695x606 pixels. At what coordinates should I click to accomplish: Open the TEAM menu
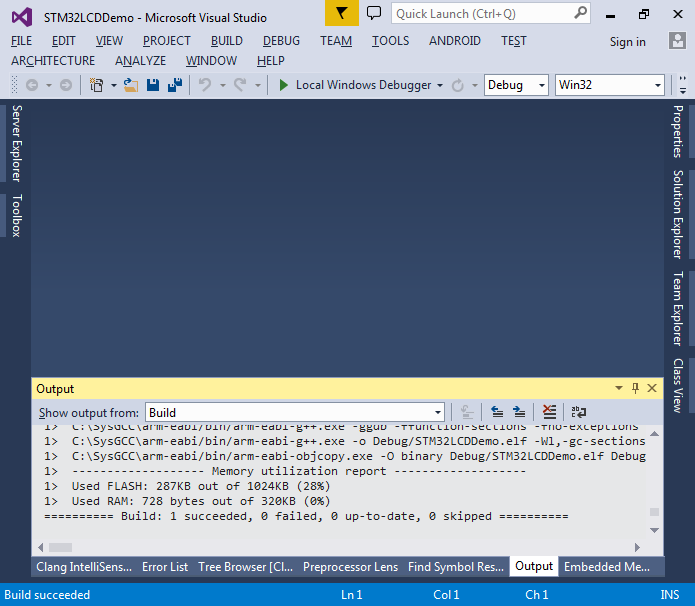pyautogui.click(x=336, y=41)
